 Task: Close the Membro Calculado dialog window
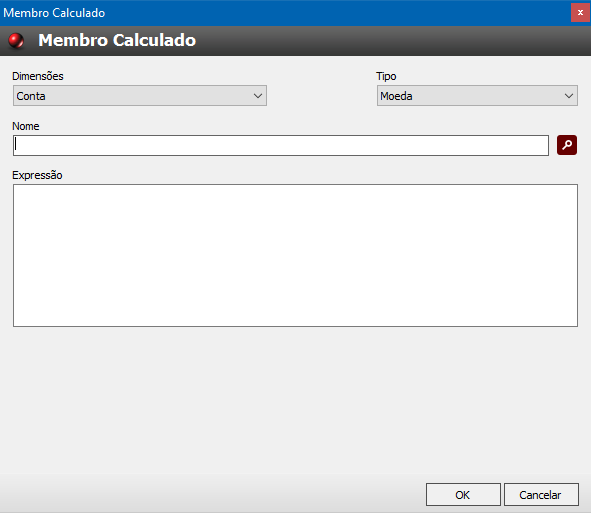tap(580, 12)
